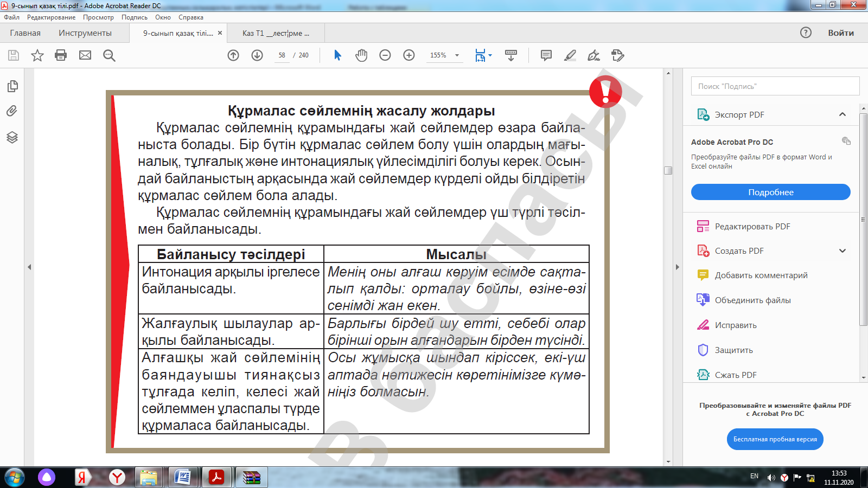
Task: Click the Print file icon
Action: coord(61,55)
